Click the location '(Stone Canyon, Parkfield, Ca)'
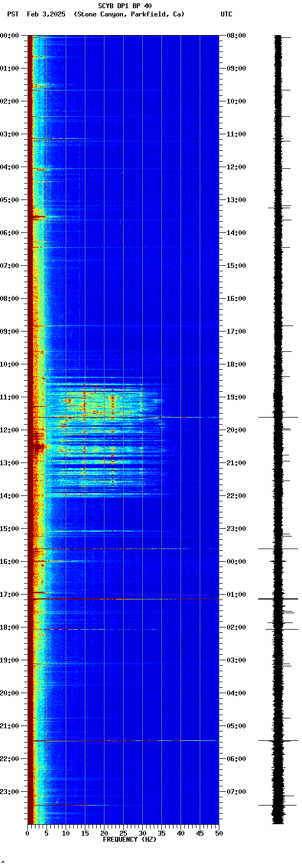 (x=129, y=14)
